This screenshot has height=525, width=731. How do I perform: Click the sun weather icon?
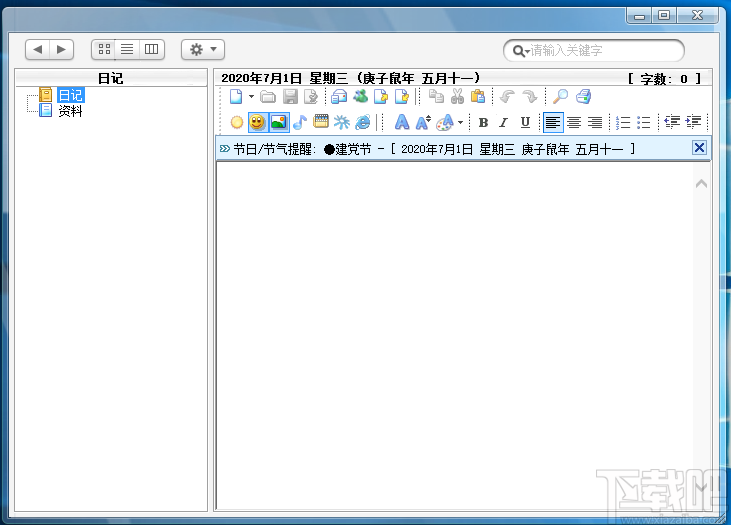tap(237, 123)
